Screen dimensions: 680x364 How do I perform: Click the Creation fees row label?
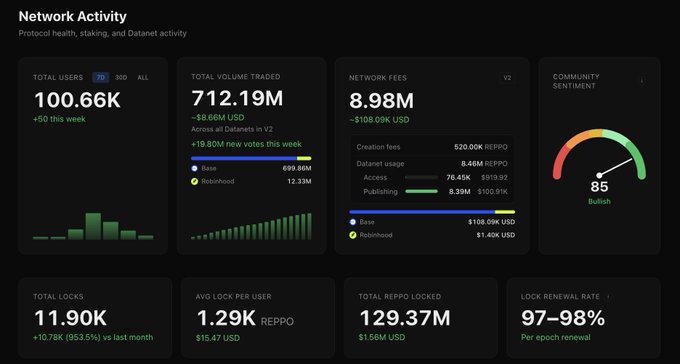click(x=378, y=147)
